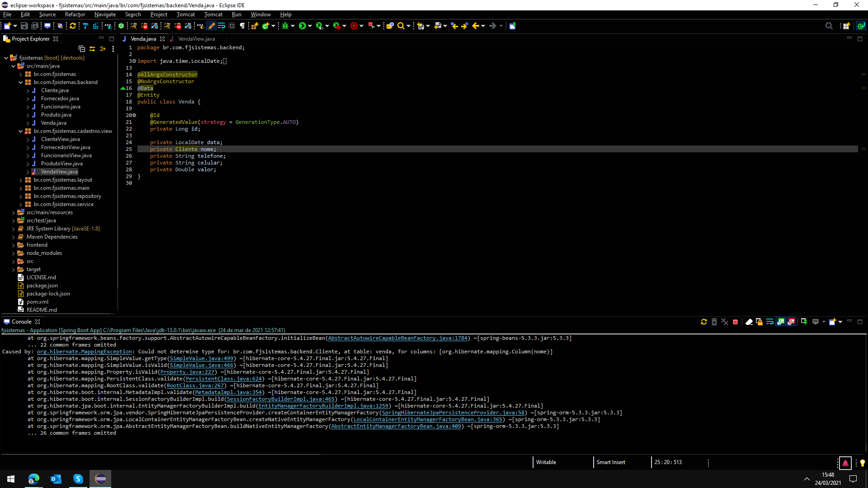Screen dimensions: 868x488
Task: Click Collapse All in Project Explorer
Action: pos(82,49)
